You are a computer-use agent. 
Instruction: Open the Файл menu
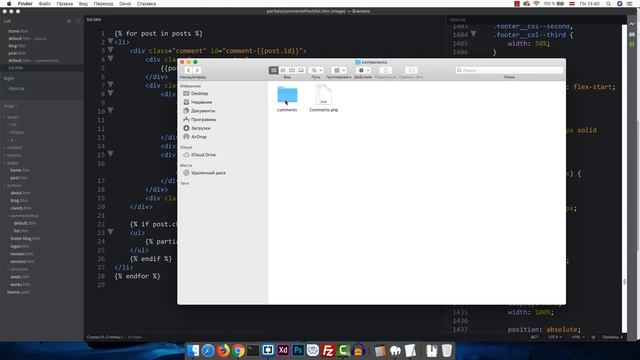point(44,4)
